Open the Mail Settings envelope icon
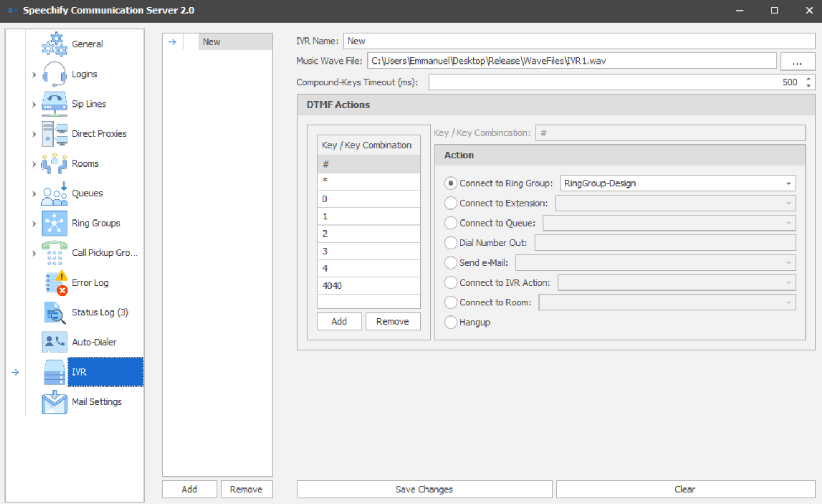This screenshot has width=822, height=504. pyautogui.click(x=55, y=401)
